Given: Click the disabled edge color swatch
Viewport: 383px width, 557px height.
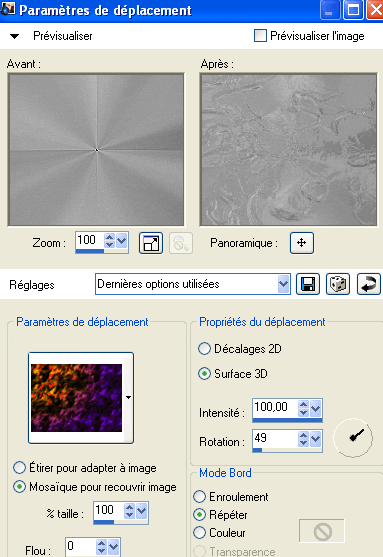Looking at the screenshot, I should pyautogui.click(x=322, y=531).
